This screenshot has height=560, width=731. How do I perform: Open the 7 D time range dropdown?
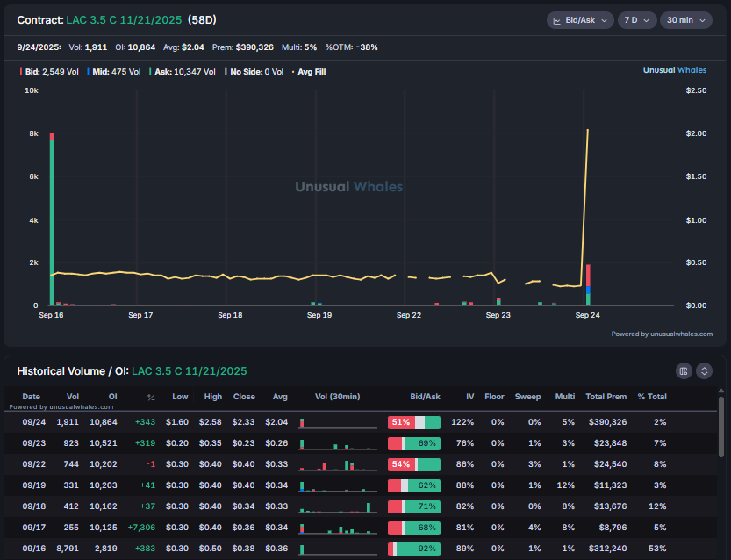click(636, 20)
